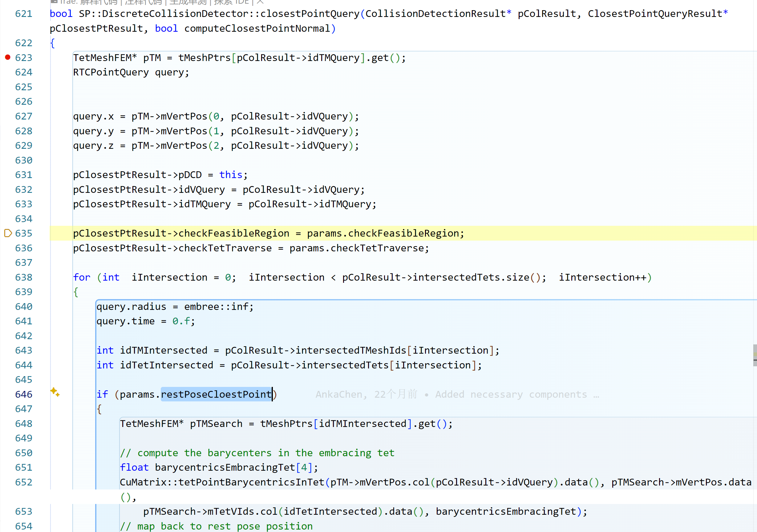Click the Trae icon in the code lens
This screenshot has width=757, height=532.
pyautogui.click(x=55, y=1)
